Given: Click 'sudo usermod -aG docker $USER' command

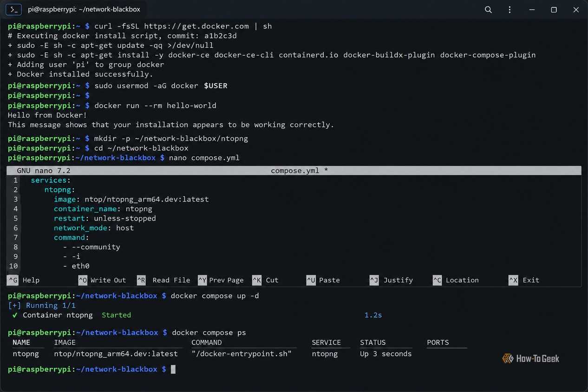Looking at the screenshot, I should point(161,85).
